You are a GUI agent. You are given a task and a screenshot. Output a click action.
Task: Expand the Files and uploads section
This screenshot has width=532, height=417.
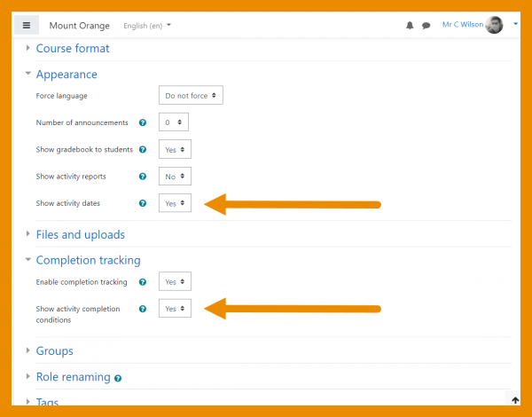pos(80,235)
